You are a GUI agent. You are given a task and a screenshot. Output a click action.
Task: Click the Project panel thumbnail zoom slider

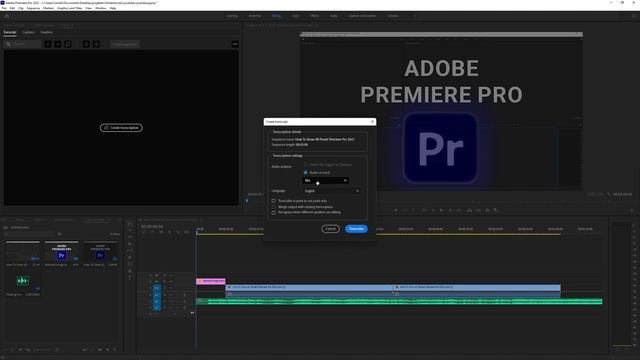pos(43,350)
